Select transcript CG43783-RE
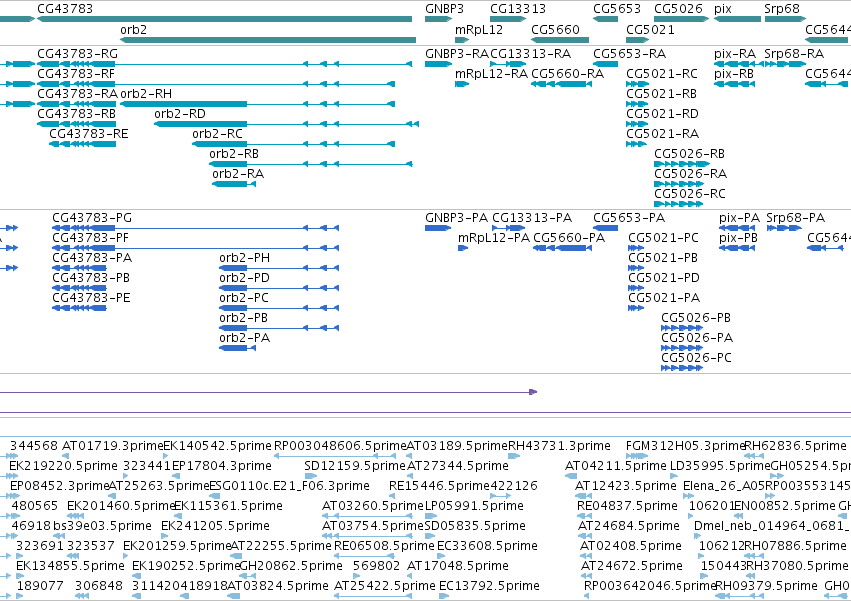Image resolution: width=851 pixels, height=601 pixels. (88, 134)
